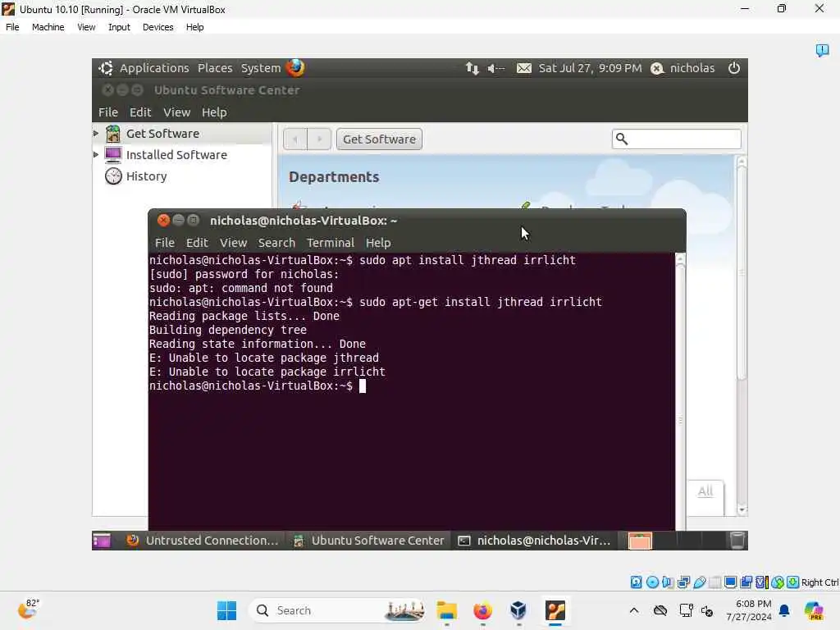Click the Software Center scrollbar down arrow
840x630 pixels.
pos(742,510)
